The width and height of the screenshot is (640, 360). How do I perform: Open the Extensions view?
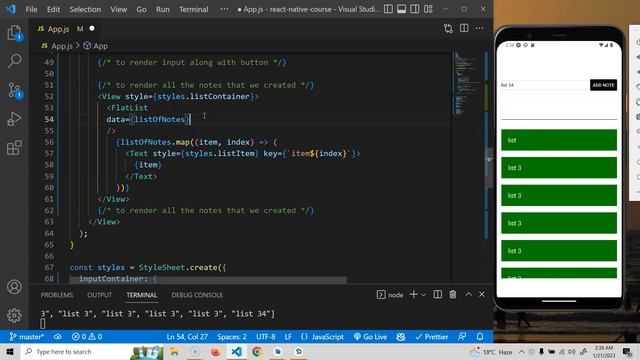[x=14, y=148]
